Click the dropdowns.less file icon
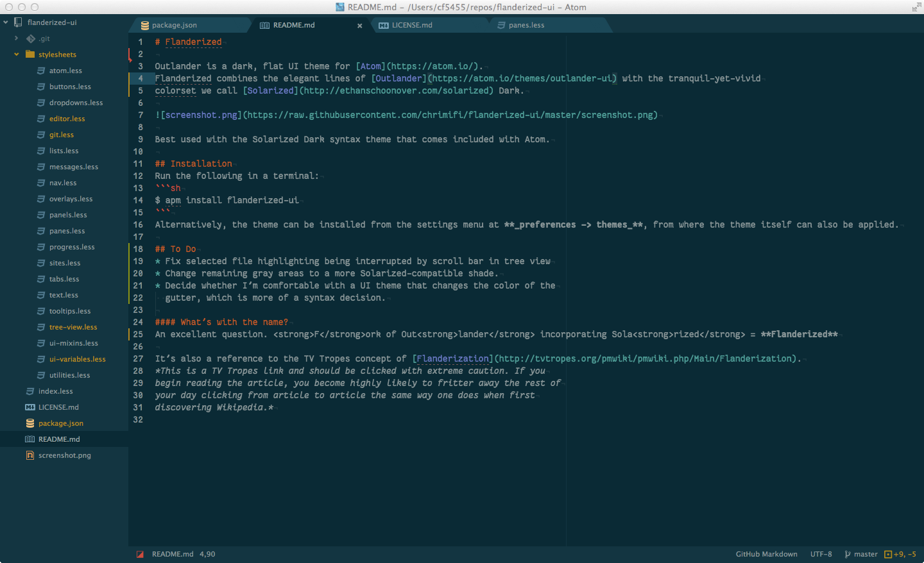The width and height of the screenshot is (924, 563). coord(41,103)
